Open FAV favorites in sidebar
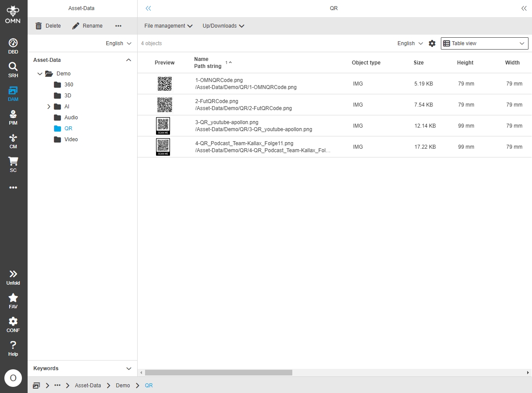532x393 pixels. pyautogui.click(x=13, y=301)
